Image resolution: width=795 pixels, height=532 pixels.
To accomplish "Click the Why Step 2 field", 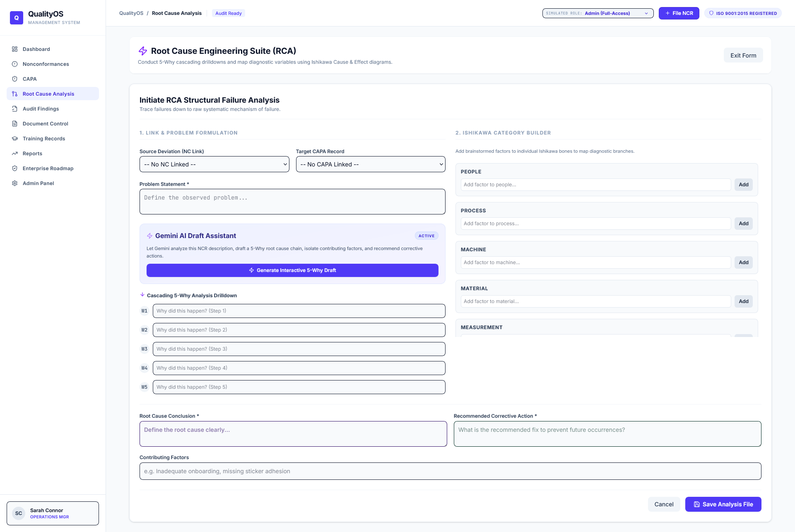I will click(x=299, y=330).
